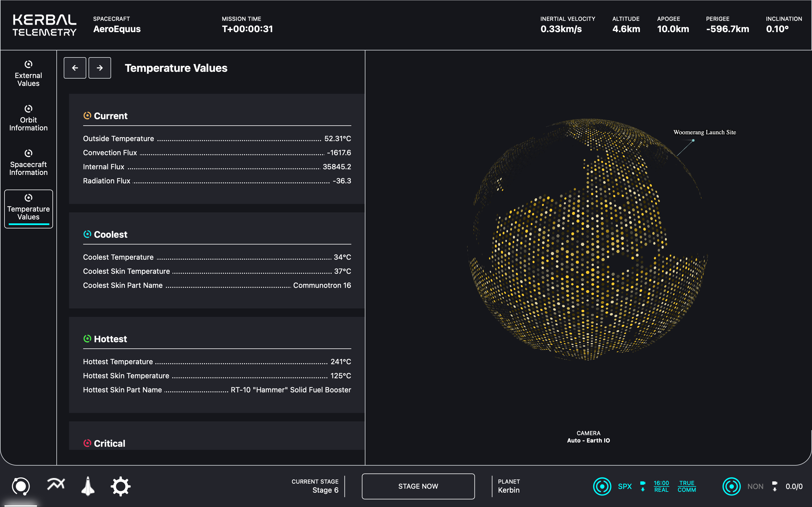This screenshot has height=507, width=812.
Task: Select the Temperature Values sidebar tab
Action: click(28, 208)
